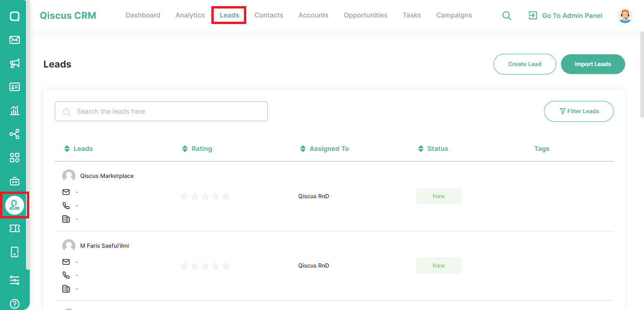Viewport: 644px width, 310px height.
Task: Open the Qiscus Marketplace lead name
Action: coord(107,176)
